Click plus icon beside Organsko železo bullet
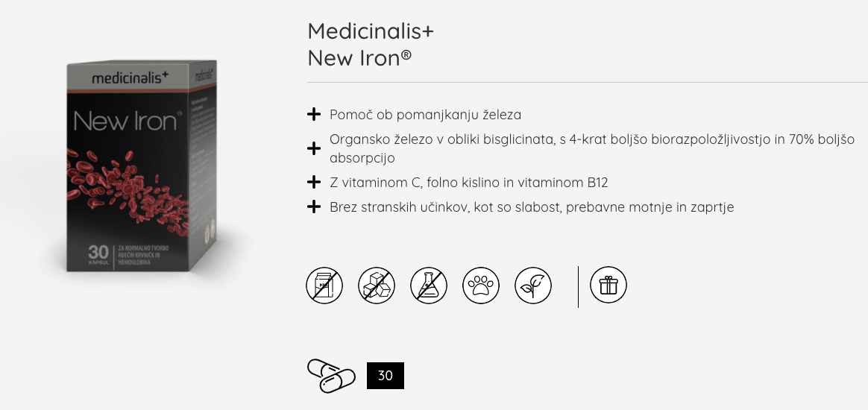 [x=314, y=148]
